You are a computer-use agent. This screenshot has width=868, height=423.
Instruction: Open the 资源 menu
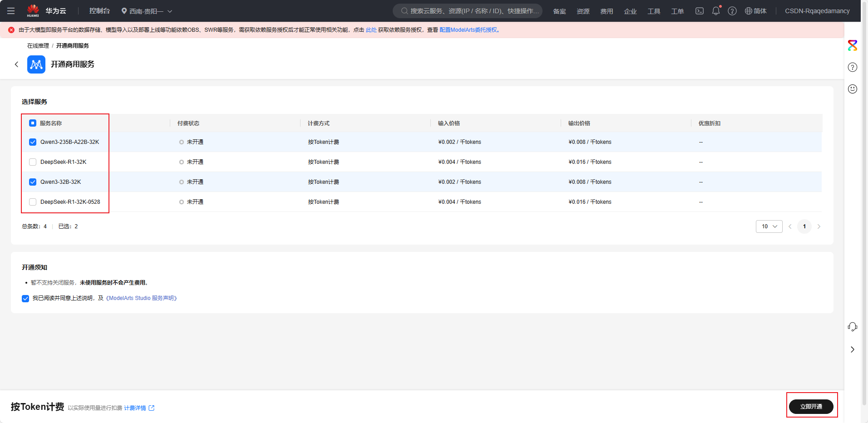click(x=583, y=11)
